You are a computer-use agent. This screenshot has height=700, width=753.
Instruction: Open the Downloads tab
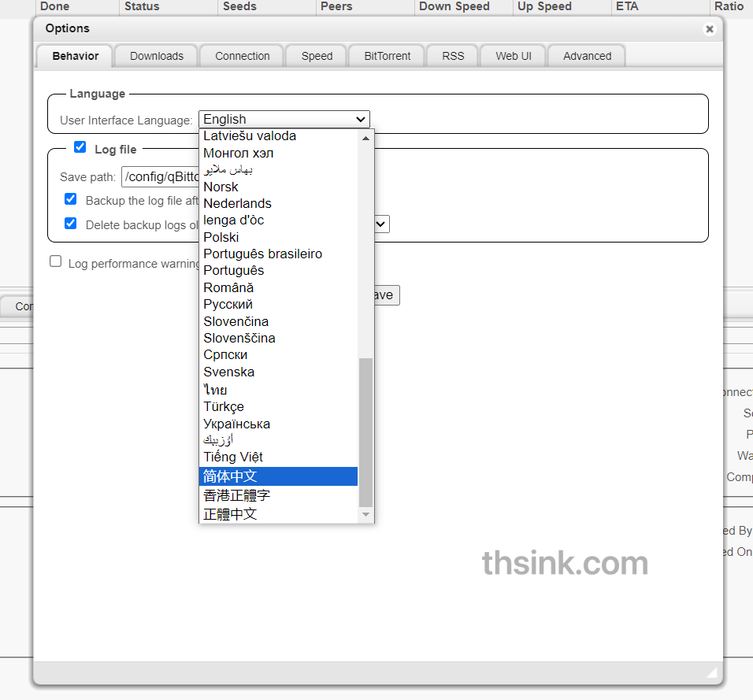(157, 56)
